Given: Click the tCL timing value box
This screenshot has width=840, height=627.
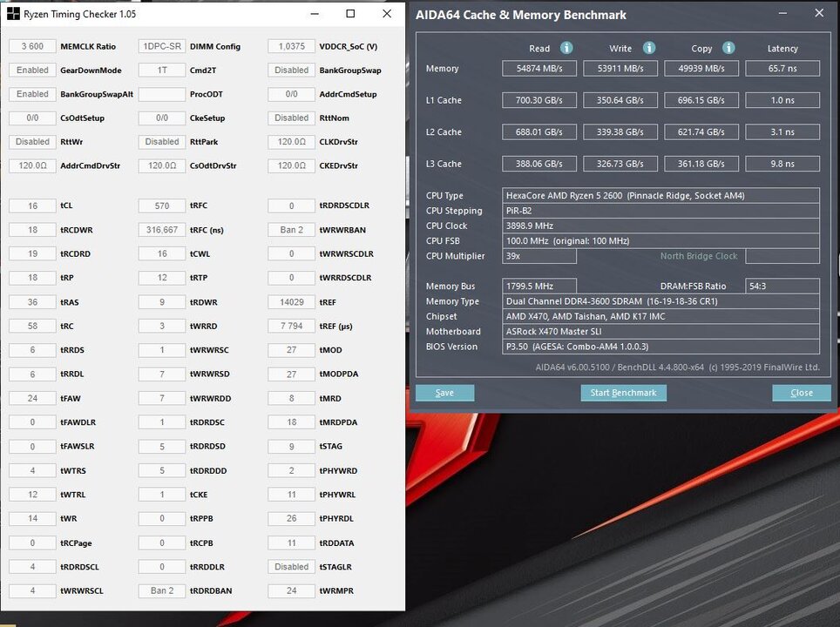Looking at the screenshot, I should 32,206.
